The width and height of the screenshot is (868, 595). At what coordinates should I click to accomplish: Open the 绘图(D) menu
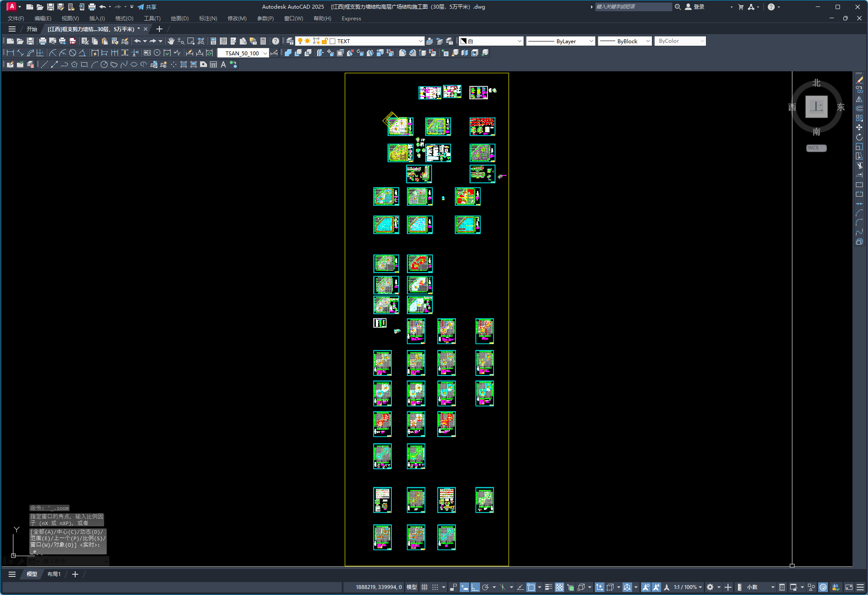tap(179, 19)
